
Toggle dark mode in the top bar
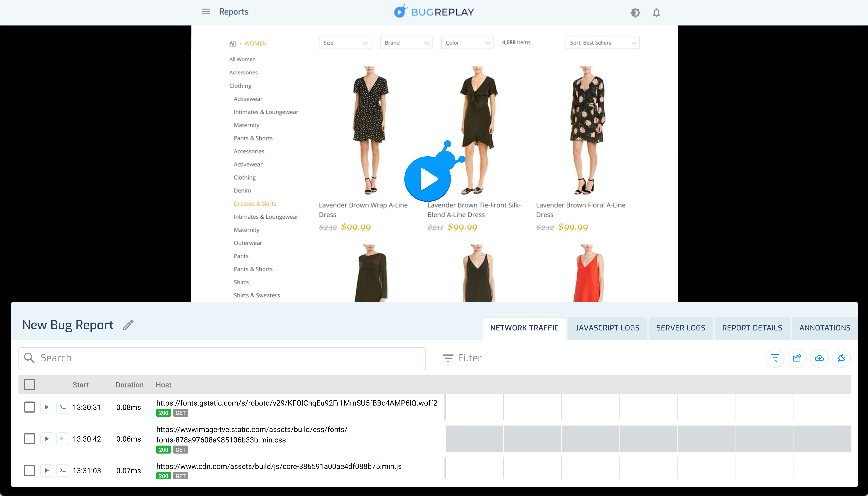pyautogui.click(x=635, y=13)
